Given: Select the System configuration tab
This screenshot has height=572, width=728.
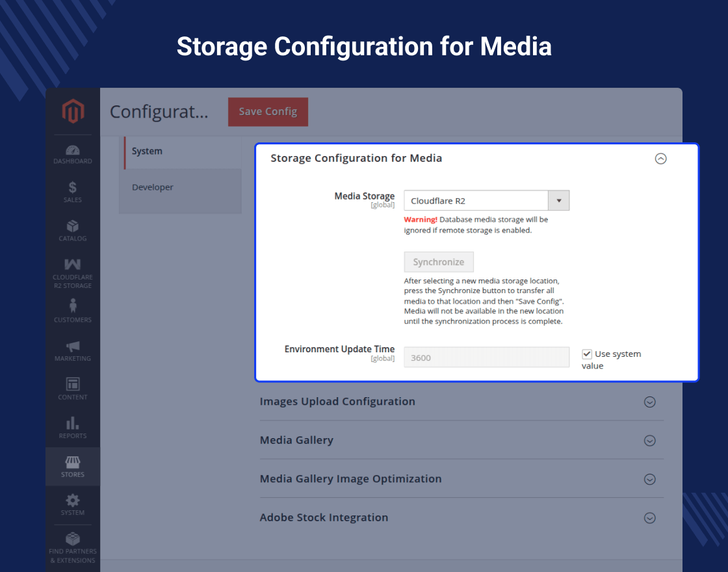Looking at the screenshot, I should [183, 151].
